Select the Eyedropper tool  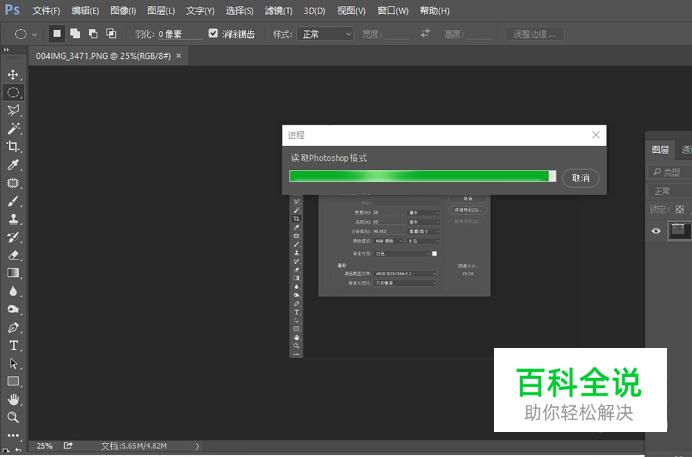pyautogui.click(x=13, y=165)
